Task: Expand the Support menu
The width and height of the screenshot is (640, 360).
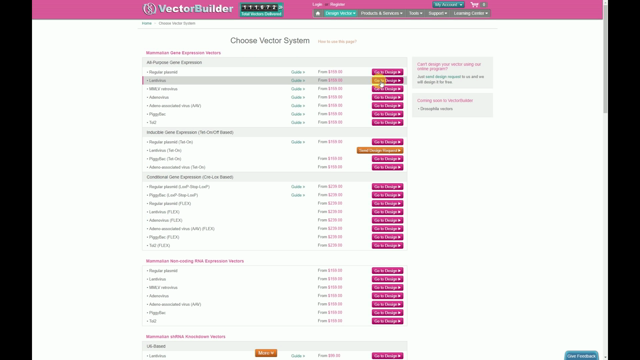Action: [x=438, y=13]
